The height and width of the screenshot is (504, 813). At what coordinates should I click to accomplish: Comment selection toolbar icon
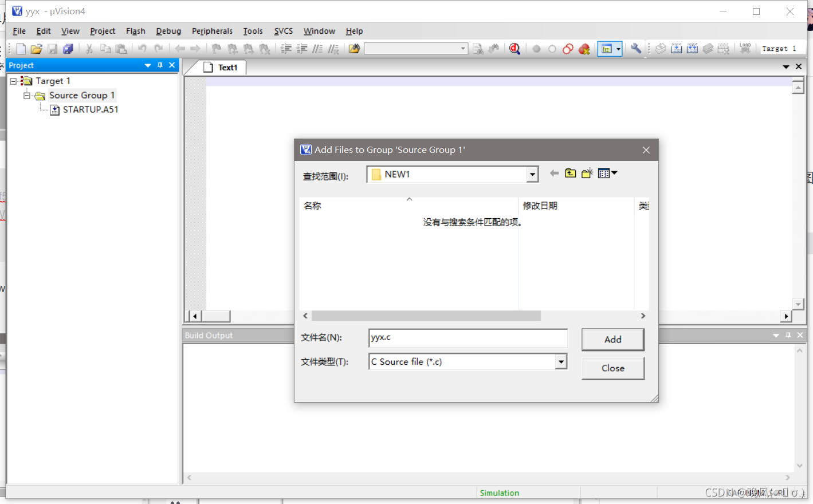317,49
